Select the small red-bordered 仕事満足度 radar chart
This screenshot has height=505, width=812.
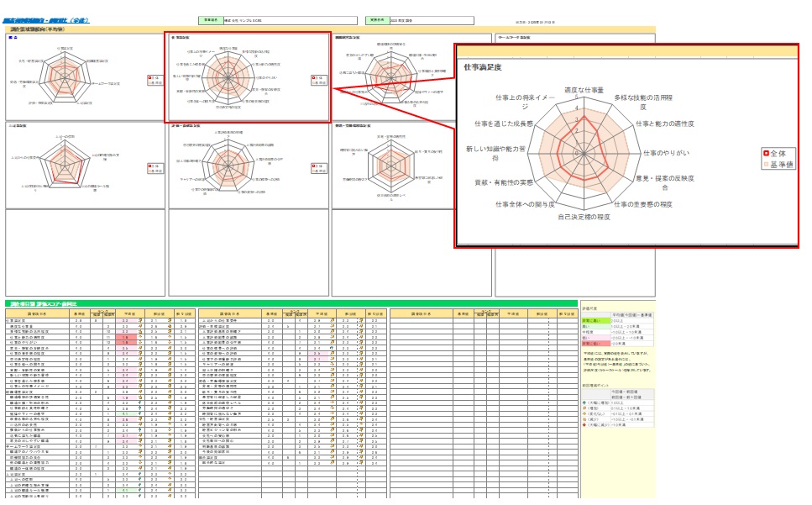click(249, 77)
